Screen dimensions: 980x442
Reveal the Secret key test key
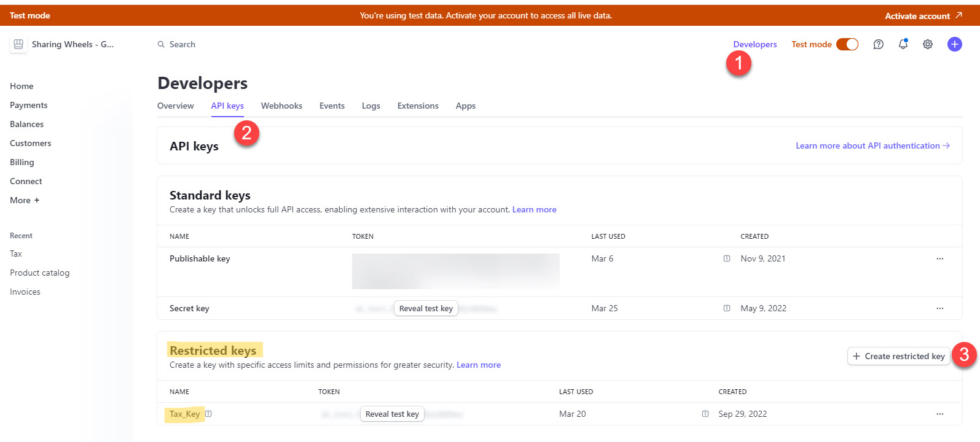coord(426,308)
